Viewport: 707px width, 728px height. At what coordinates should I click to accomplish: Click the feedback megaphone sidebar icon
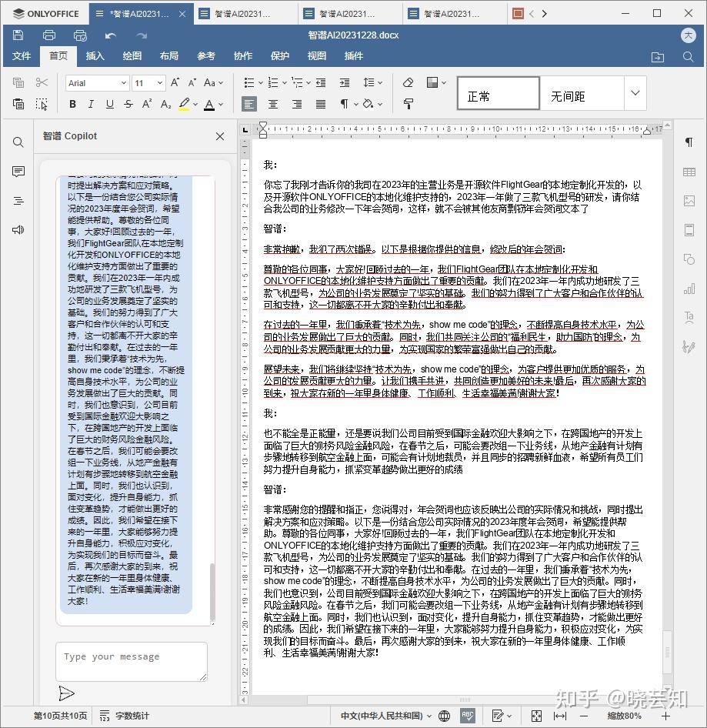point(18,230)
